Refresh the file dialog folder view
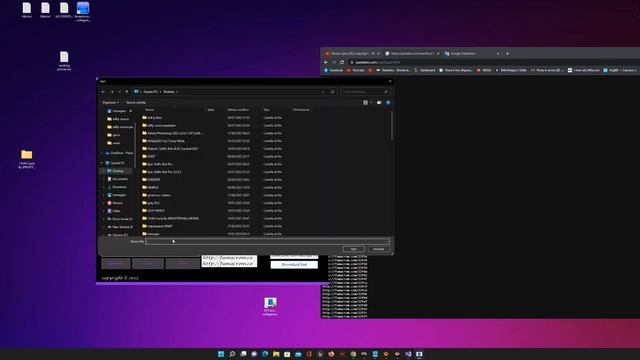 [x=333, y=92]
